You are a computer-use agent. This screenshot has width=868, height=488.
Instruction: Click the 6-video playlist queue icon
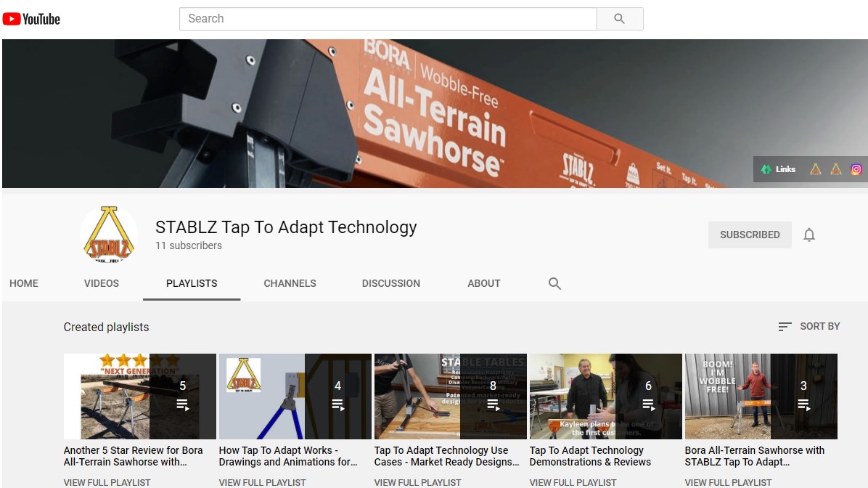(x=648, y=405)
